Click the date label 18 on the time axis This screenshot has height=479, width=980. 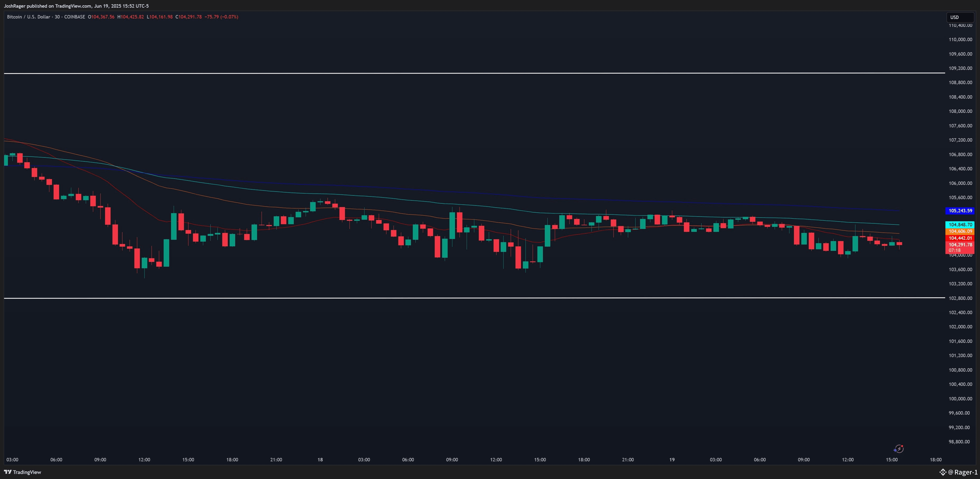320,459
